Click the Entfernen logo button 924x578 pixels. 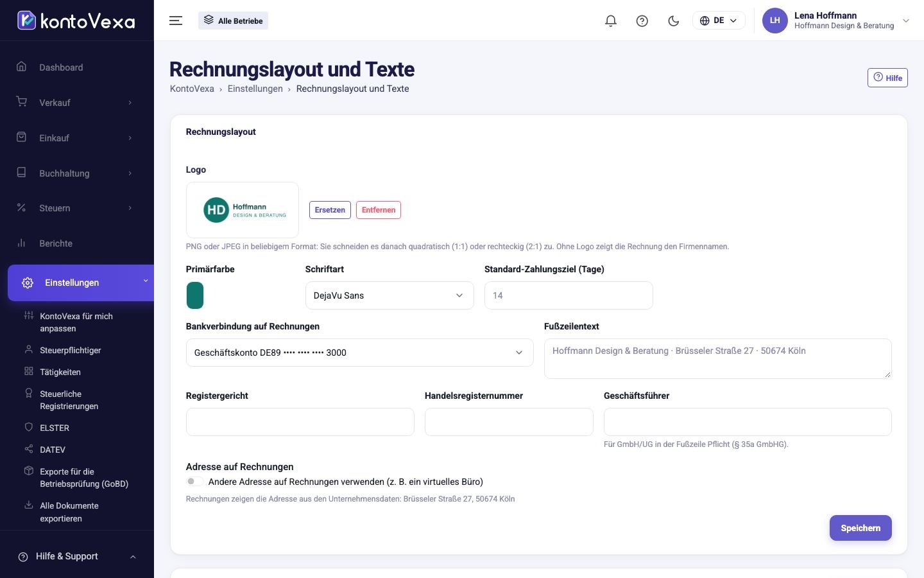click(379, 210)
